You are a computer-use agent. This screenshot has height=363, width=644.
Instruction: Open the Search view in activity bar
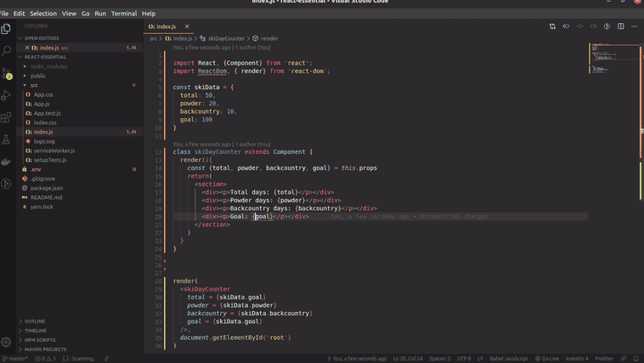(x=6, y=50)
